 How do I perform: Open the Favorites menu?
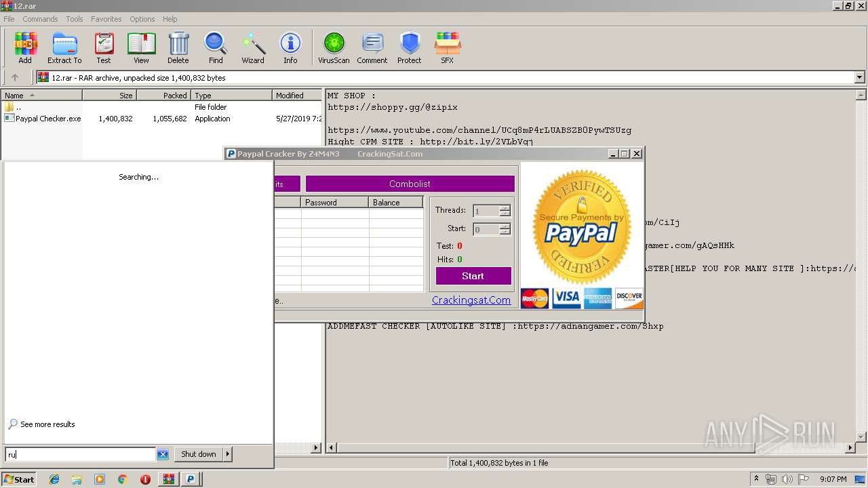(106, 19)
